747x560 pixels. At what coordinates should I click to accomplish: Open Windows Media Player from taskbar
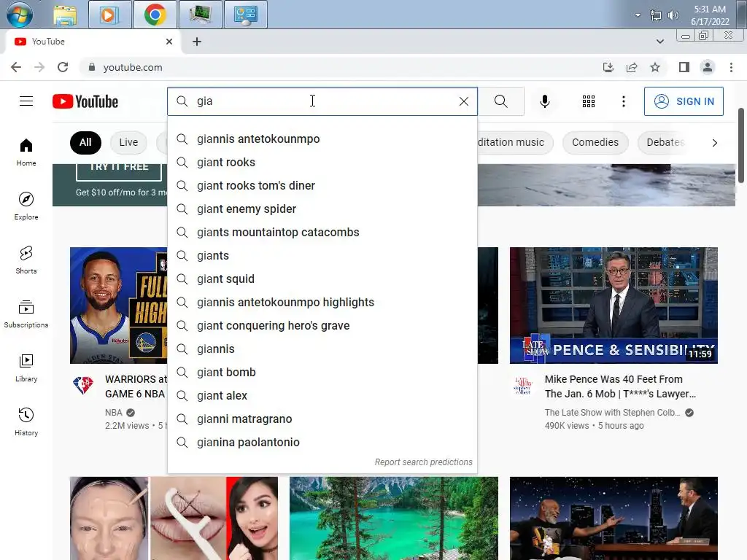pyautogui.click(x=109, y=15)
